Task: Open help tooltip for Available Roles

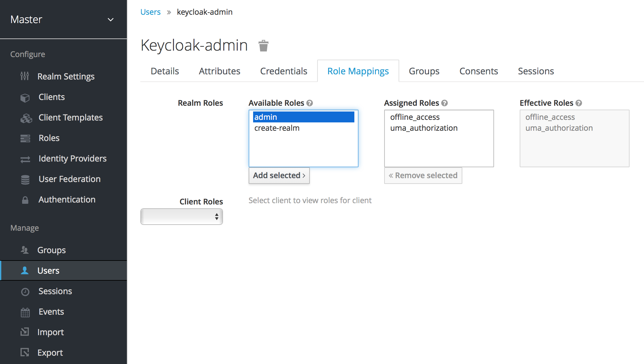Action: point(310,103)
